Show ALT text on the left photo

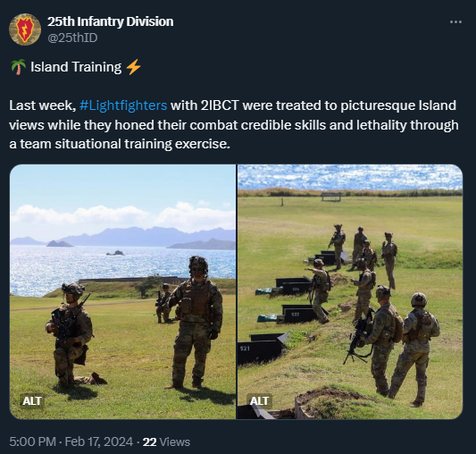[x=32, y=400]
